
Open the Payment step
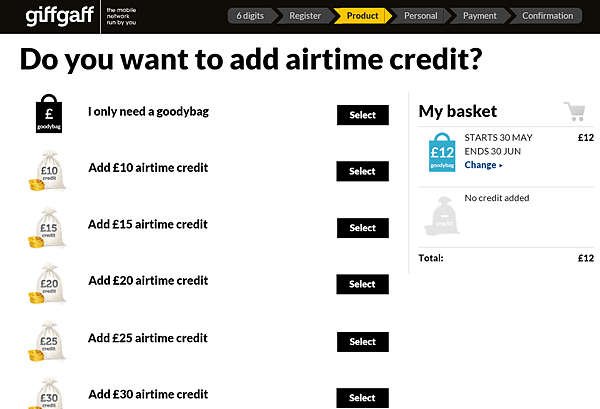pos(480,16)
